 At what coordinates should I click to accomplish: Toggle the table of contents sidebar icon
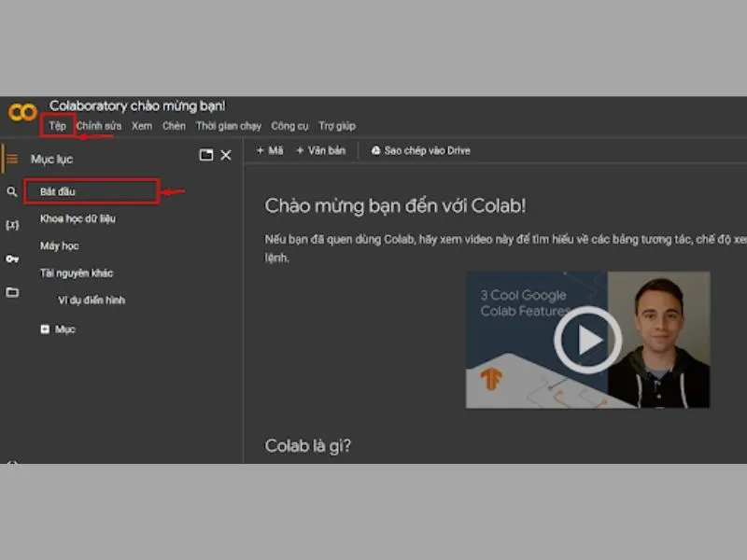click(12, 159)
